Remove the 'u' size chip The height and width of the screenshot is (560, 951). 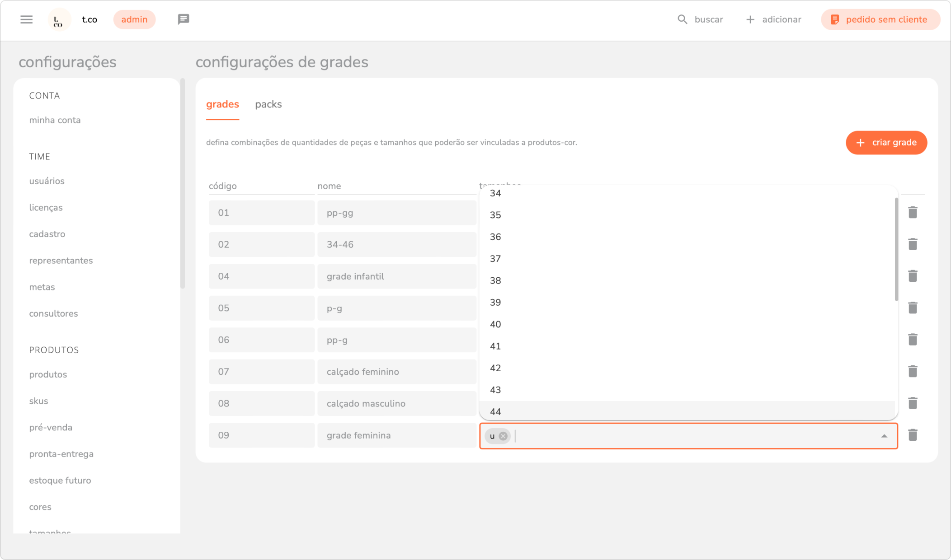[503, 436]
